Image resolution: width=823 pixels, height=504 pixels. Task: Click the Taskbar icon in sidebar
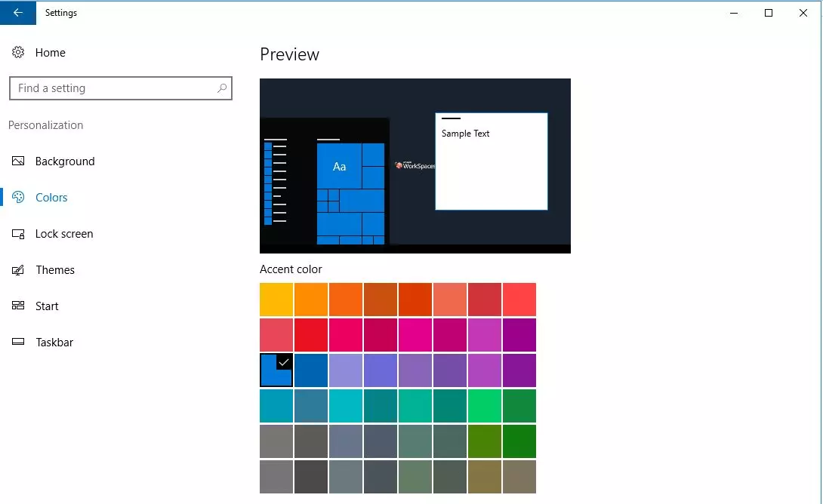tap(19, 343)
